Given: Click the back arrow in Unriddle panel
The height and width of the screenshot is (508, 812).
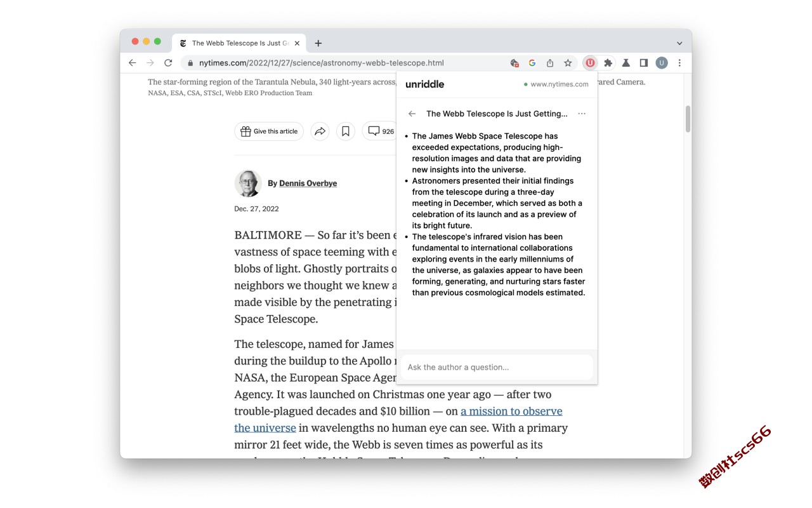Looking at the screenshot, I should (412, 114).
